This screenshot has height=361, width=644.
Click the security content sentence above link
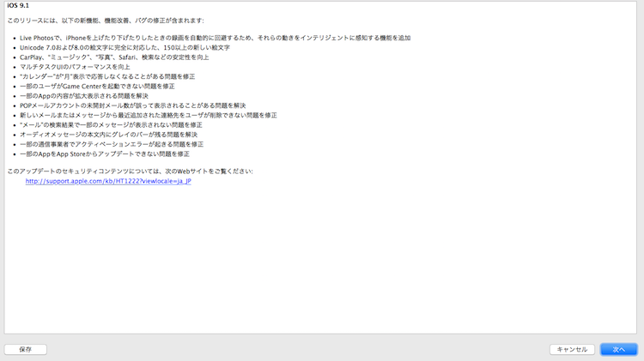131,171
